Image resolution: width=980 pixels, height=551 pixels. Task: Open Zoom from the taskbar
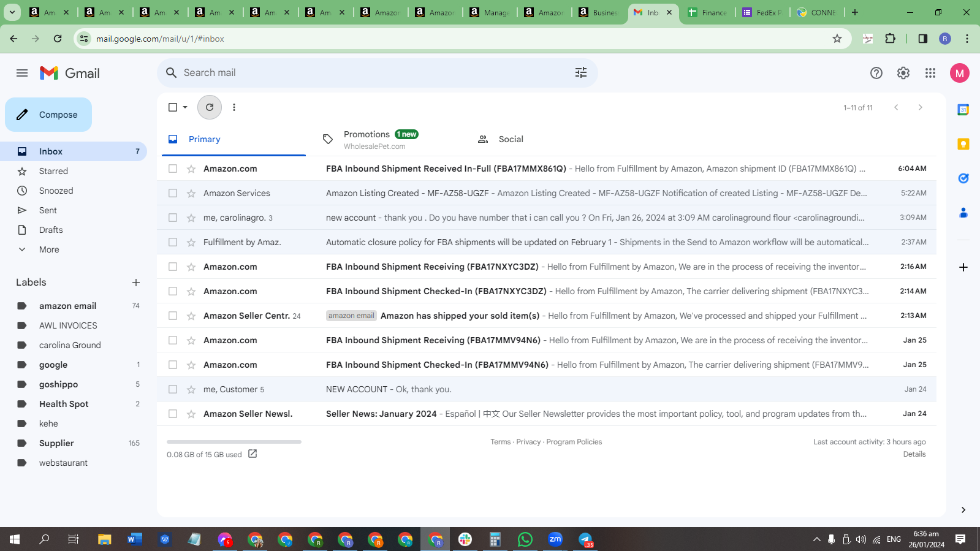coord(555,539)
